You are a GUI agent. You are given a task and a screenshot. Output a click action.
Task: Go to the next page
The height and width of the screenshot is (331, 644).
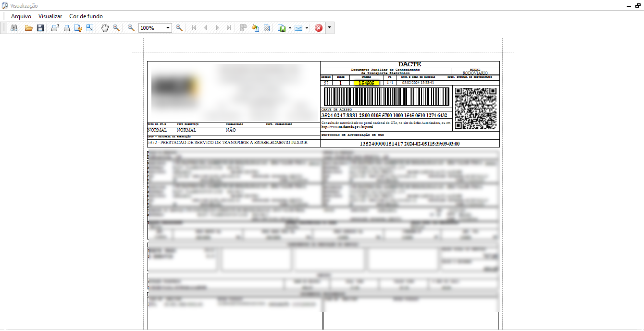click(x=217, y=28)
